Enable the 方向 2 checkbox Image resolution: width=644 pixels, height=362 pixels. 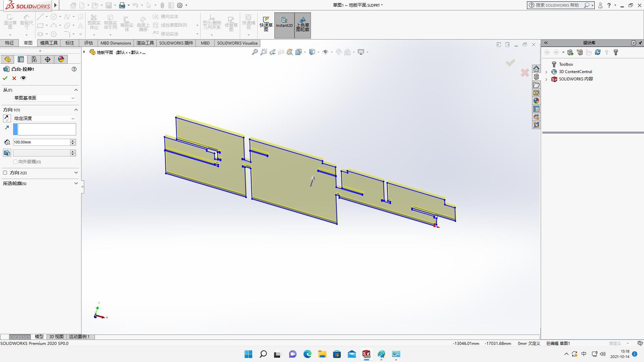(5, 173)
